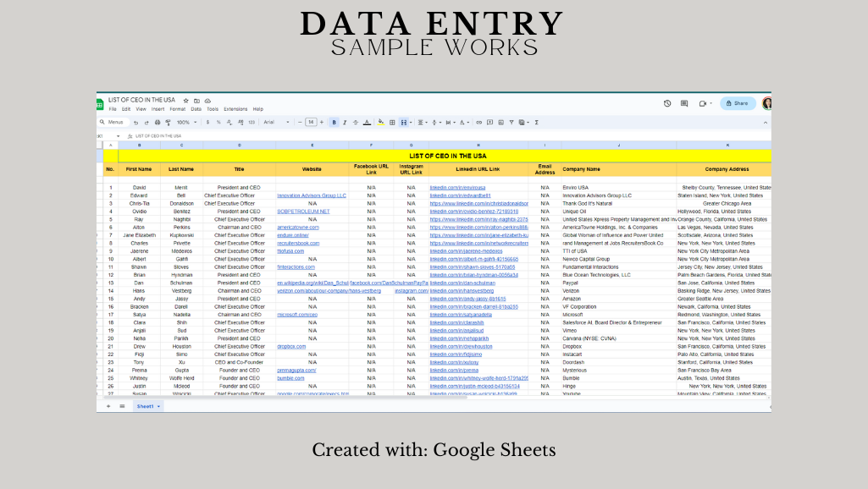Open the account profile avatar

coord(767,103)
